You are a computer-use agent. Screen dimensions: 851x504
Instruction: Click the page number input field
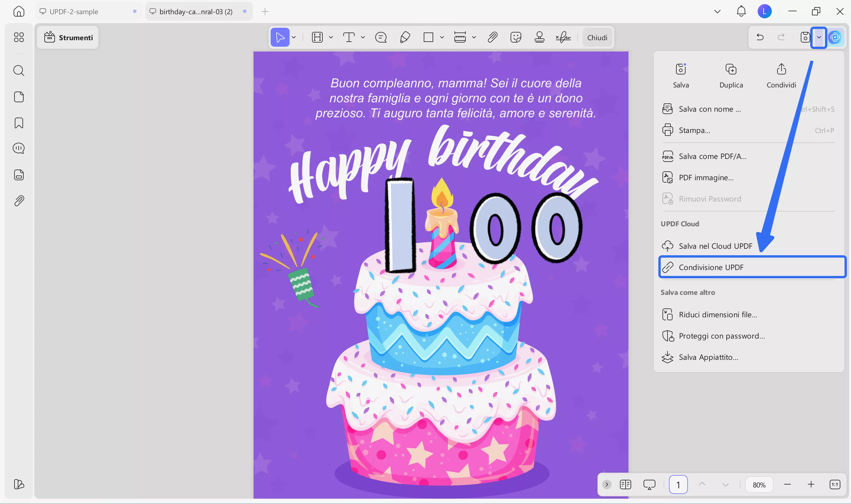678,484
